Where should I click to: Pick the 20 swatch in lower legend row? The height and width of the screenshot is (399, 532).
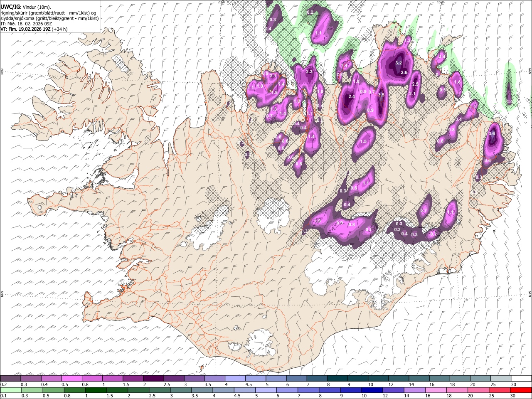pos(478,390)
